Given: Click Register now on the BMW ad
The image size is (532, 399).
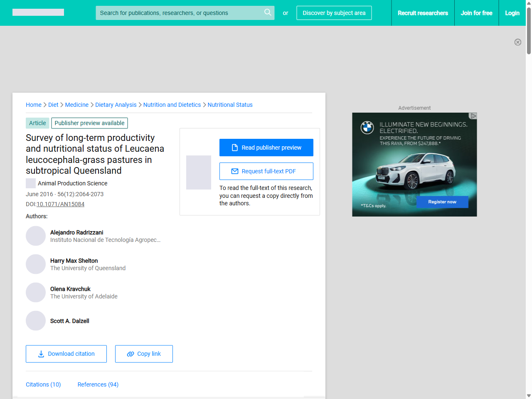Looking at the screenshot, I should coord(442,202).
